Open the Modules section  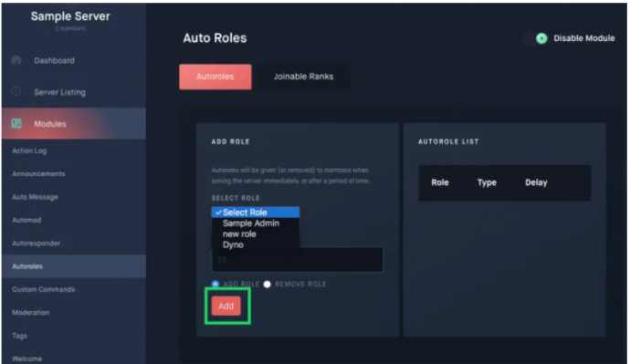tap(74, 123)
